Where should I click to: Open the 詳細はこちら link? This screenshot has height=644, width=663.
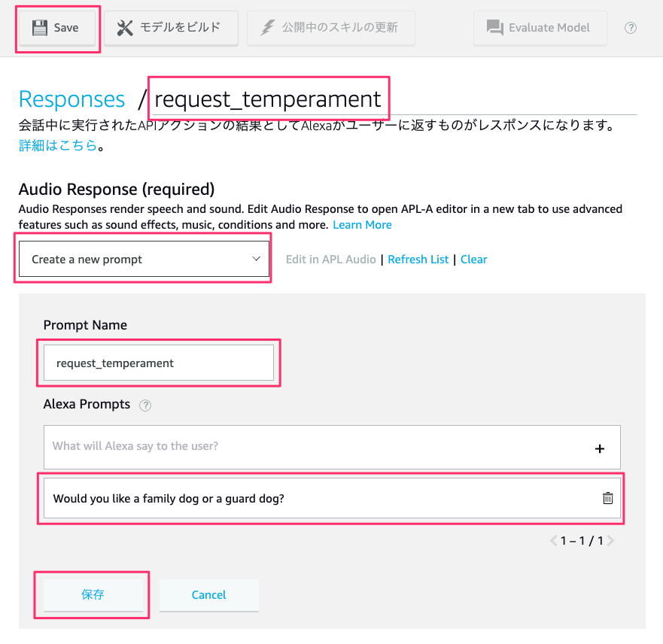point(58,145)
